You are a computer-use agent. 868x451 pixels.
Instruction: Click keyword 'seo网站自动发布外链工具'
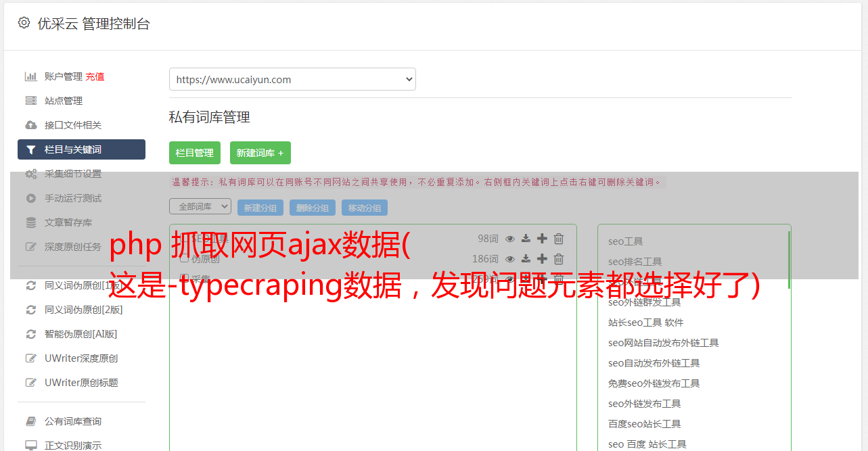pos(664,343)
